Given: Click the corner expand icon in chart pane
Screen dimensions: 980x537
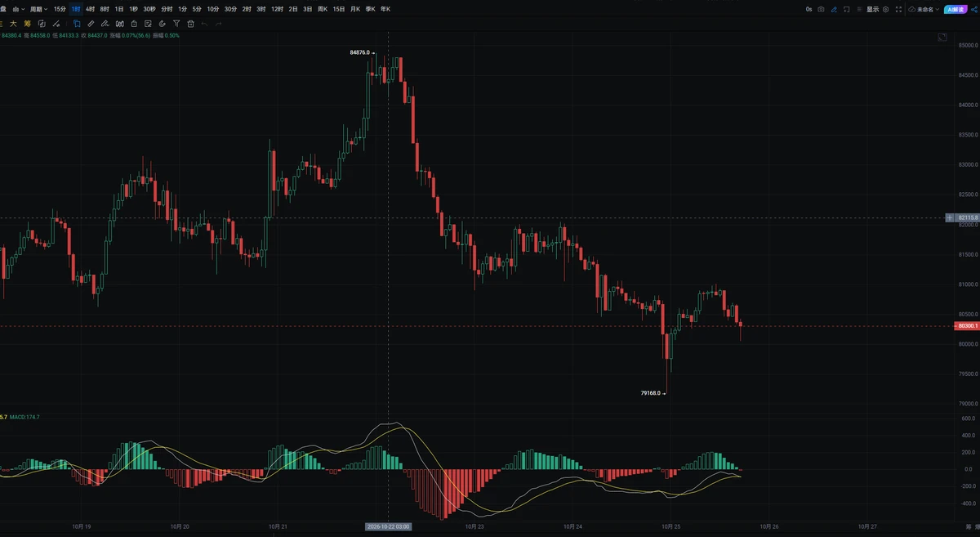Looking at the screenshot, I should pyautogui.click(x=942, y=37).
